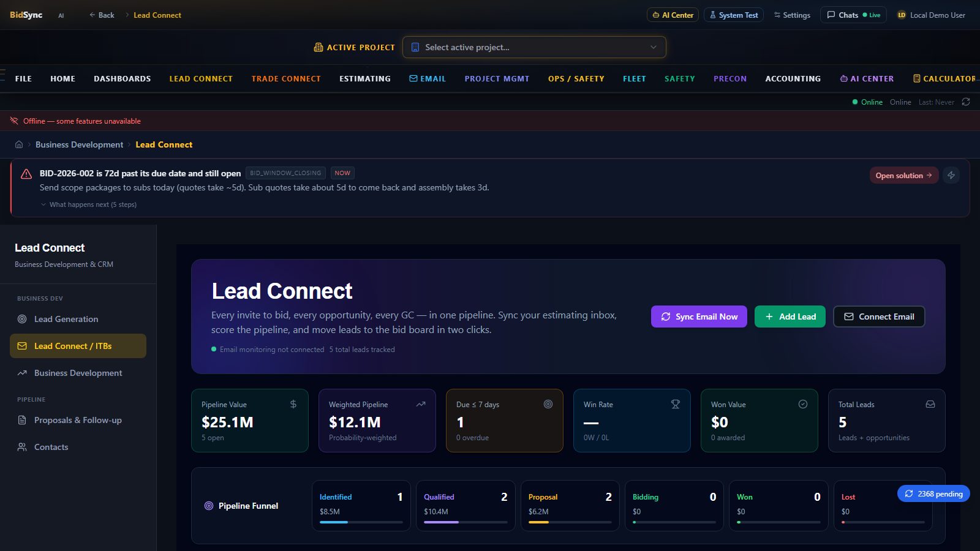Open Chats Live button
This screenshot has width=980, height=551.
click(854, 15)
